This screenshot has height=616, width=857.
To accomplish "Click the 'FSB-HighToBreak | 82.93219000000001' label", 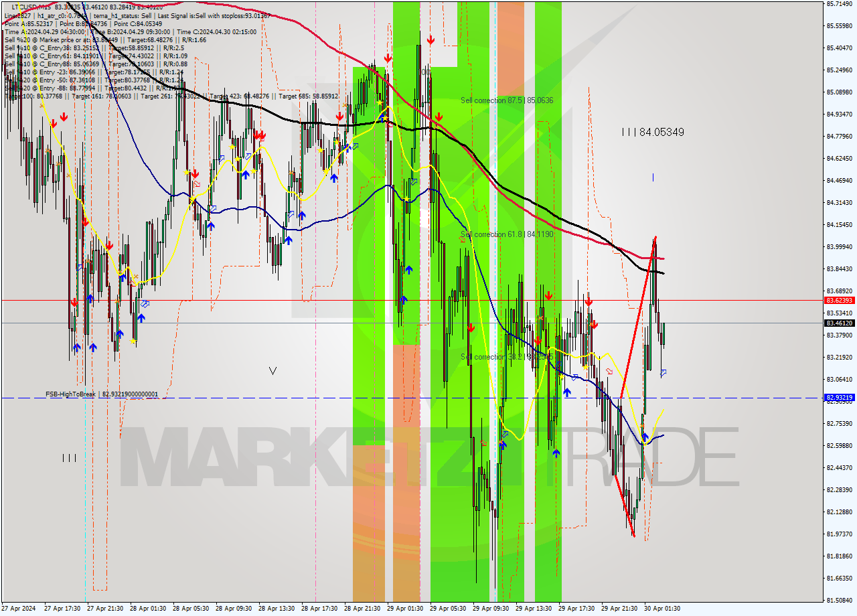I will click(x=102, y=394).
